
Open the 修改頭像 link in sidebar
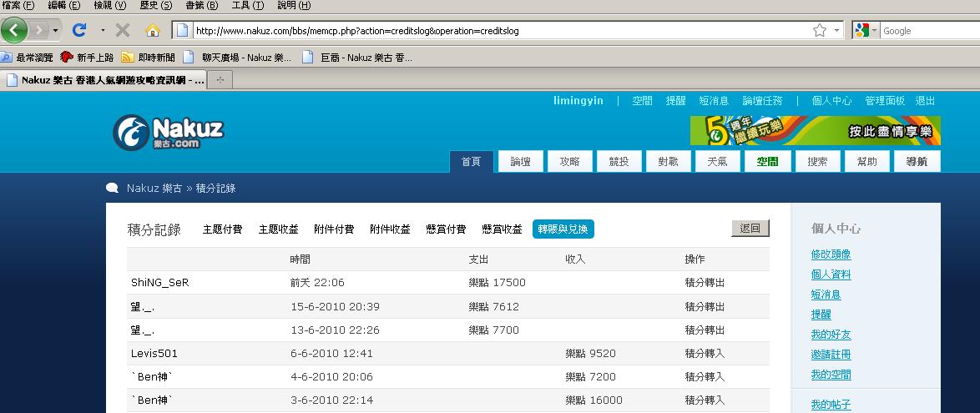click(x=831, y=254)
